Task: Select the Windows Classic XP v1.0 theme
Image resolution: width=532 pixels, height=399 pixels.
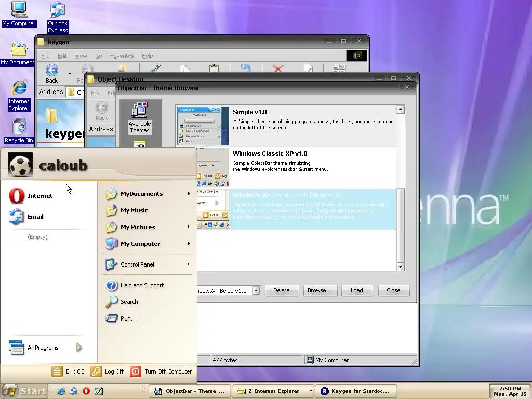Action: click(297, 167)
